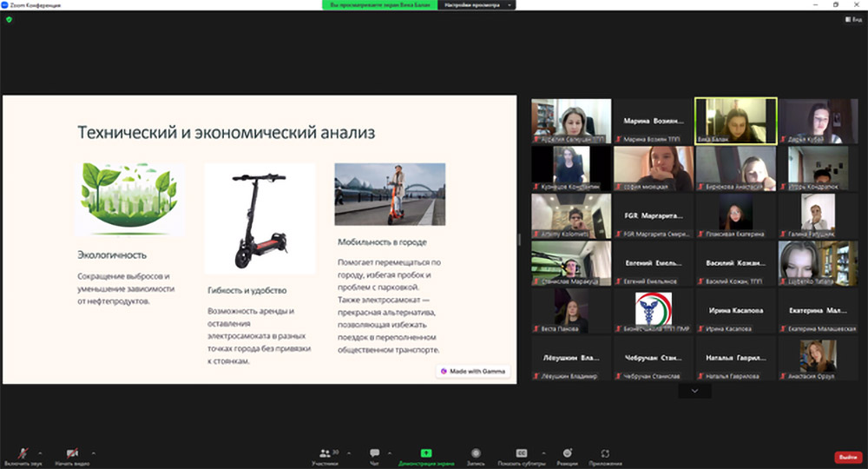Expand audio options arrow beside Включить звук
This screenshot has width=868, height=469.
tap(43, 452)
